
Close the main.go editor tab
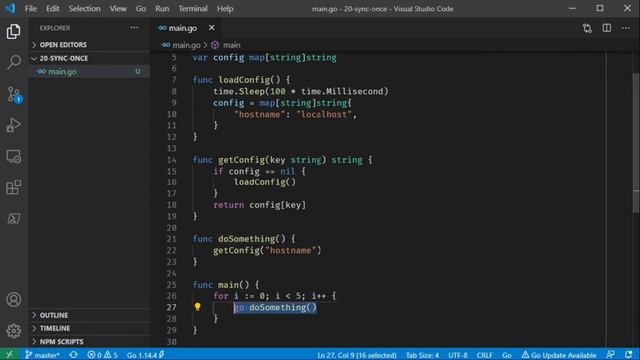point(211,28)
